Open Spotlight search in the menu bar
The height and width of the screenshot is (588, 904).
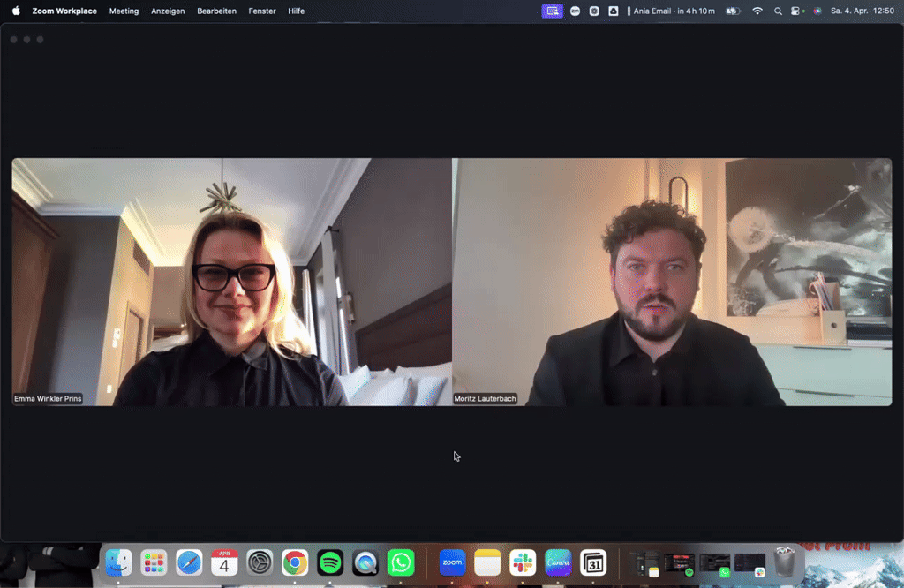click(x=777, y=11)
